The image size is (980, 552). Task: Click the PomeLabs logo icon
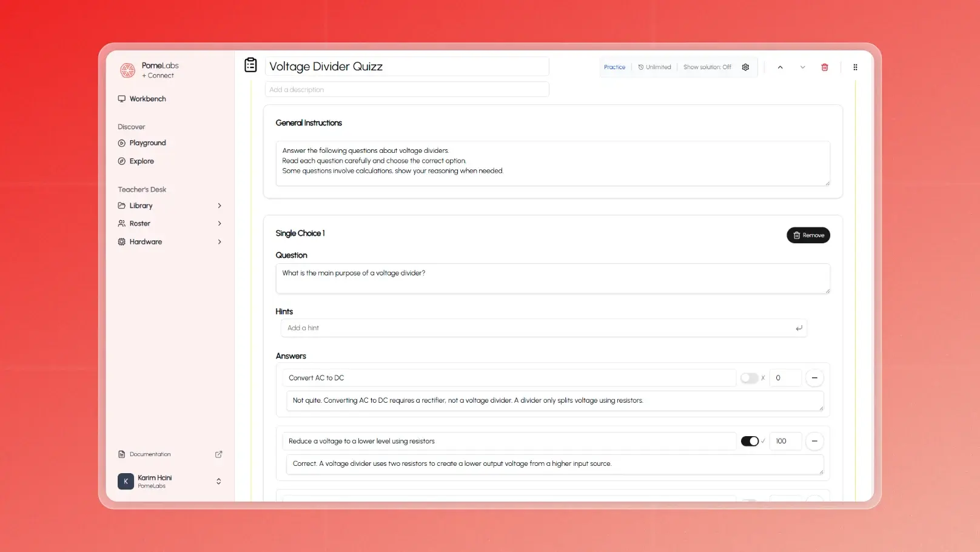click(x=127, y=70)
